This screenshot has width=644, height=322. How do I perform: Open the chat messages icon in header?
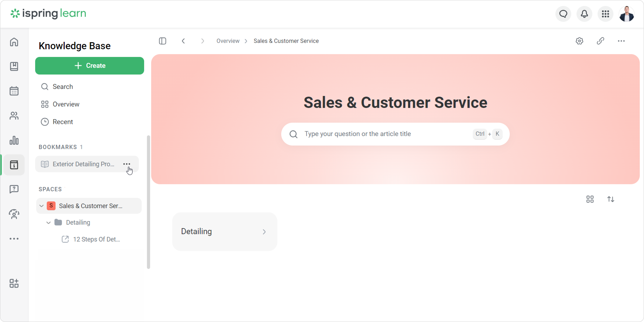coord(563,14)
